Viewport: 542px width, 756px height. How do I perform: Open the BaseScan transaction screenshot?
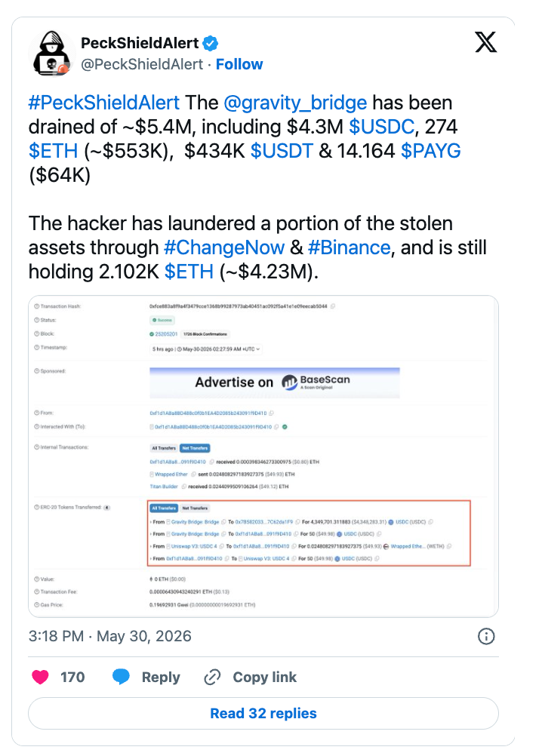(263, 456)
